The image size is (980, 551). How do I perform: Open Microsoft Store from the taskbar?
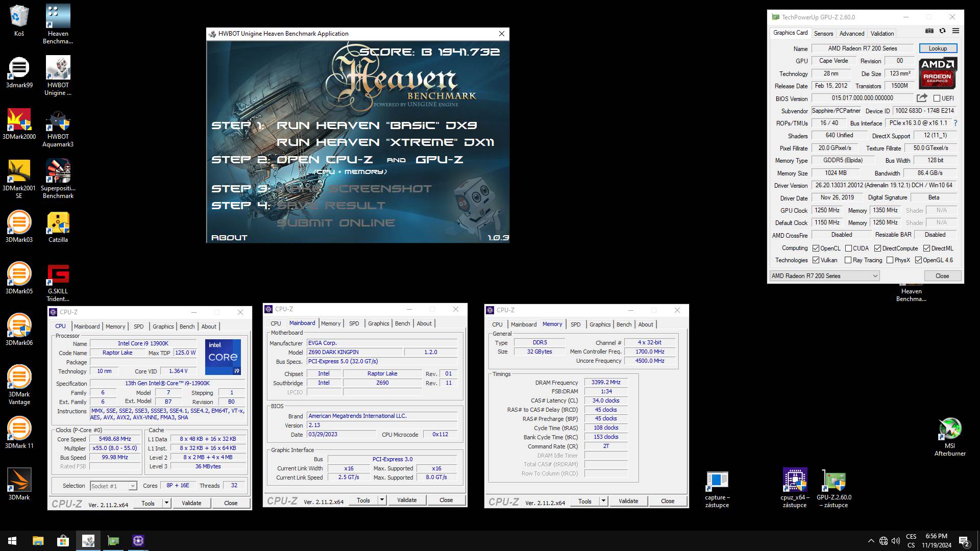63,541
